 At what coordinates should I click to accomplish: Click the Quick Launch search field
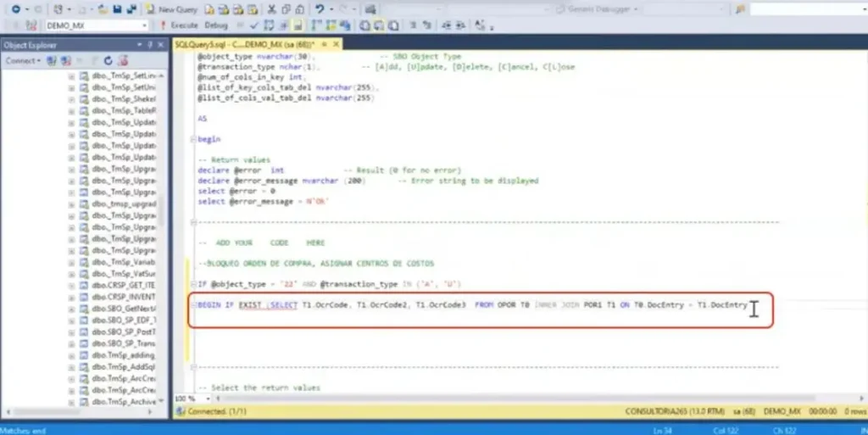click(x=809, y=9)
